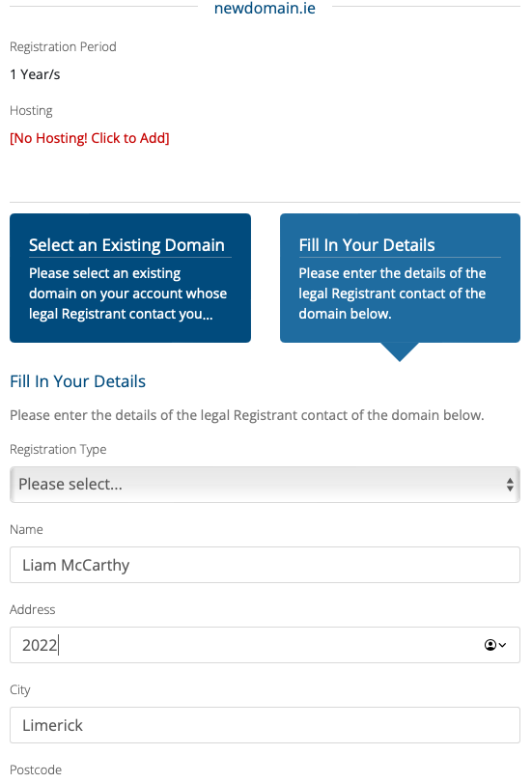Click the '1 Year/s' registration period value

[35, 74]
